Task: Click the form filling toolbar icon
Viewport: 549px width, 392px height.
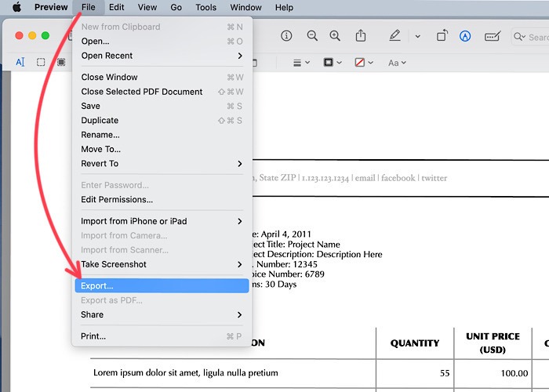Action: [493, 36]
